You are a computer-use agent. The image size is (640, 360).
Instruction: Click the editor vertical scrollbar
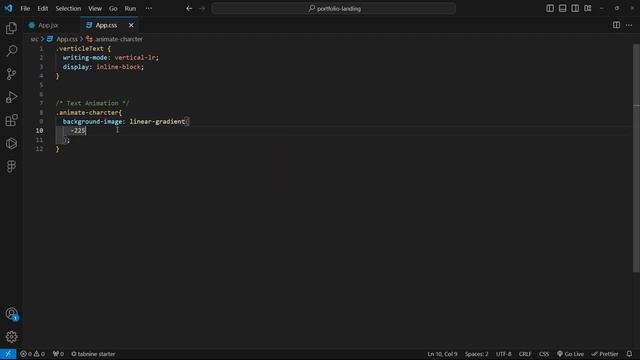636,158
